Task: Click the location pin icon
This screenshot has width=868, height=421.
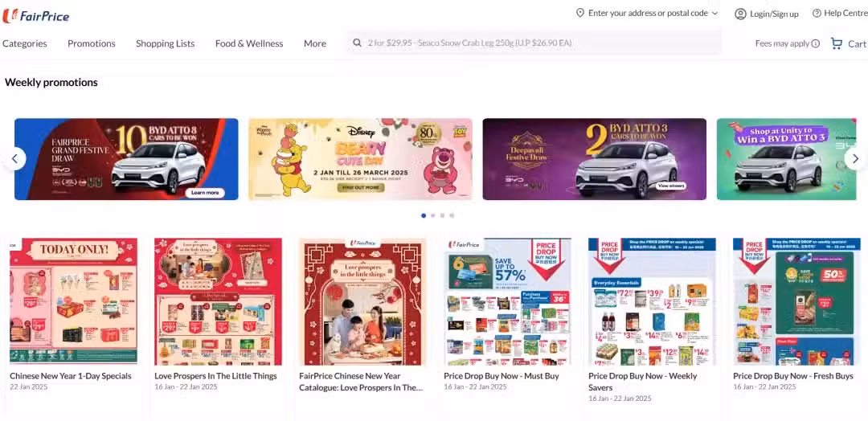Action: pyautogui.click(x=579, y=13)
